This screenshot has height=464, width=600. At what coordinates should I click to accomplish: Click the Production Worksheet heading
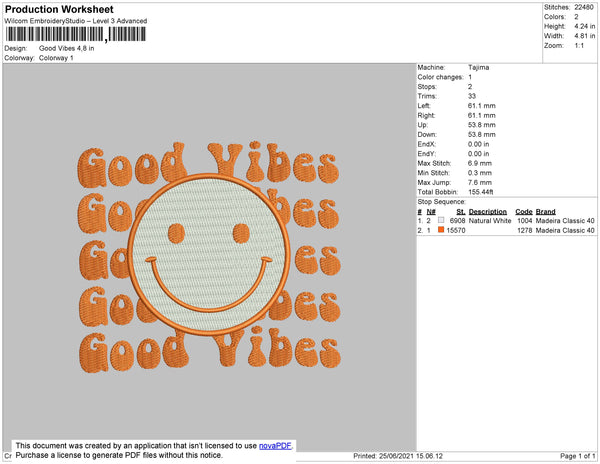(58, 9)
